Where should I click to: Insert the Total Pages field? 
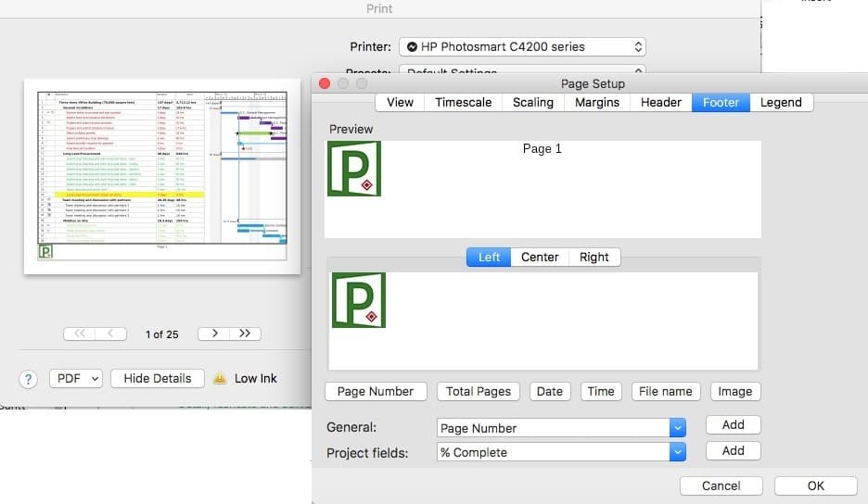click(479, 392)
